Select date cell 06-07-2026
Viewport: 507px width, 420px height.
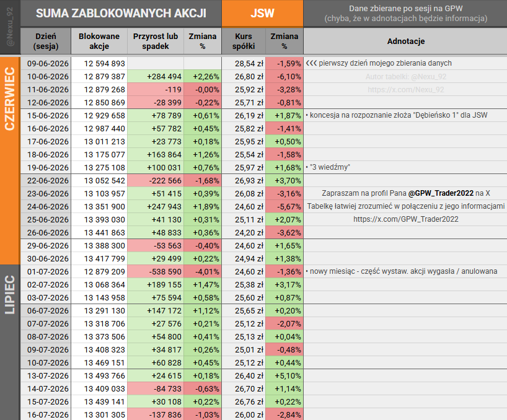click(x=46, y=310)
